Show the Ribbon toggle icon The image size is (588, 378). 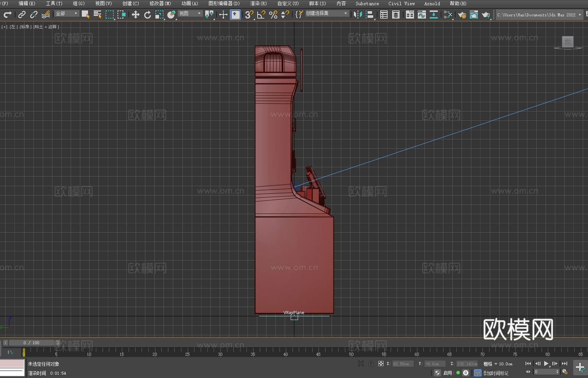click(410, 14)
